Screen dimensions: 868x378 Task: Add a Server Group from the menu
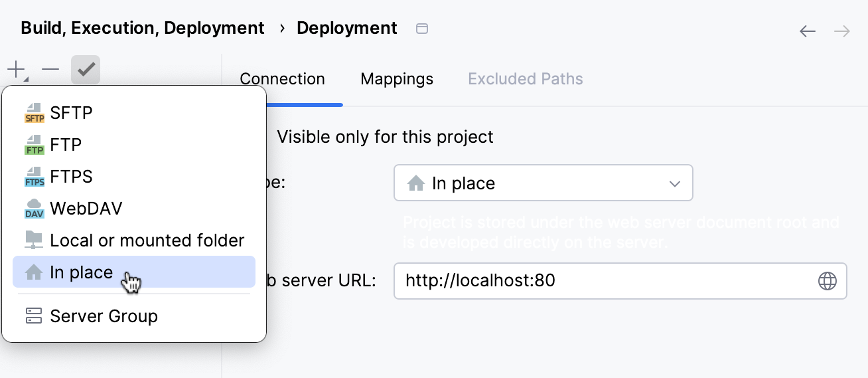(104, 316)
